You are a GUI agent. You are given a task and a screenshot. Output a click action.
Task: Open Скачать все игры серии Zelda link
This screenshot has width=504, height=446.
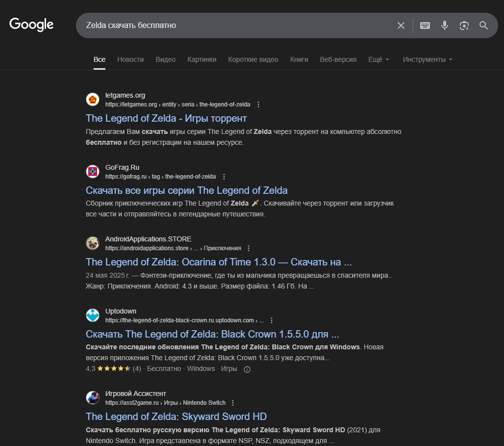[186, 190]
